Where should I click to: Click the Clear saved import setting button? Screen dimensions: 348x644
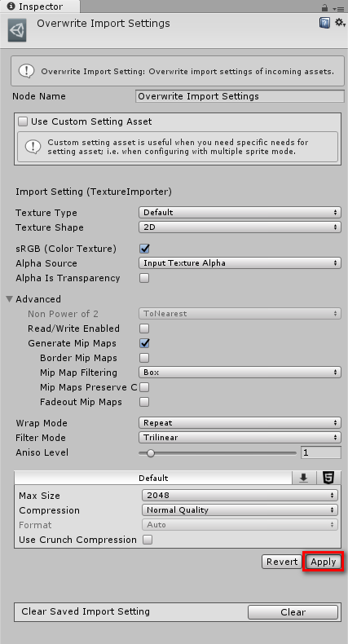(x=293, y=612)
